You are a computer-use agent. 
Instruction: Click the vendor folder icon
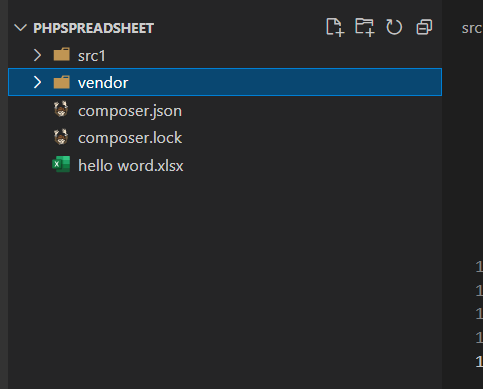(62, 82)
